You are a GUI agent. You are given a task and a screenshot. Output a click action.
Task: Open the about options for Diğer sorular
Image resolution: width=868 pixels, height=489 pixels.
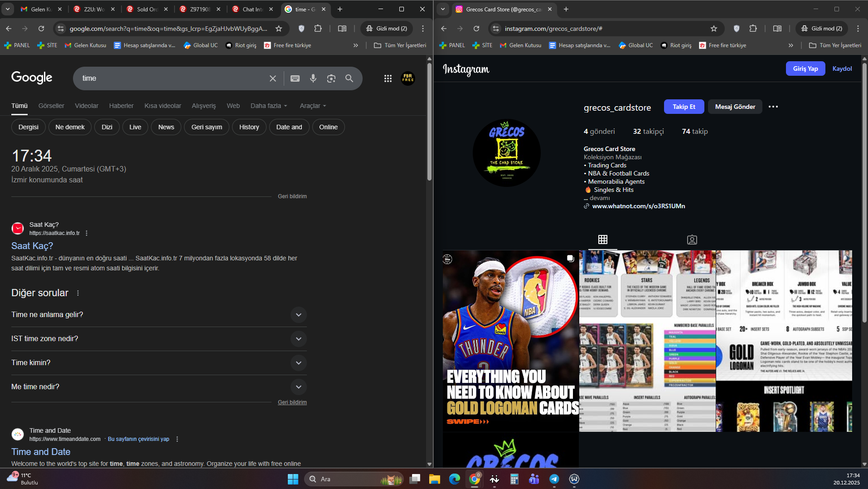[x=78, y=293]
